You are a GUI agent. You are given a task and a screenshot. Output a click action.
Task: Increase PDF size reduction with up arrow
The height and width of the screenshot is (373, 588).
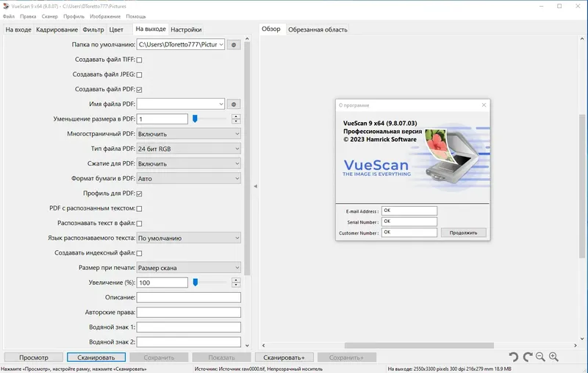coord(236,117)
